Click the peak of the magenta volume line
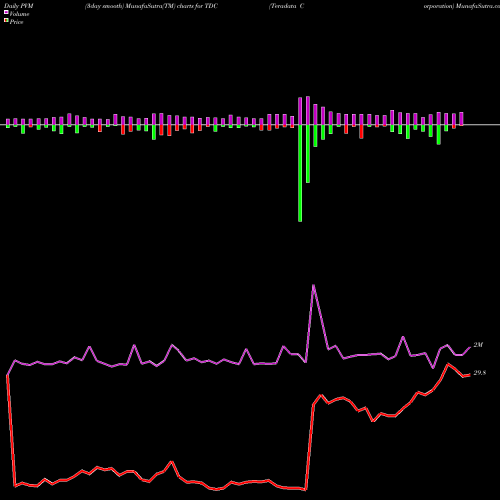The height and width of the screenshot is (500, 500). pyautogui.click(x=313, y=285)
